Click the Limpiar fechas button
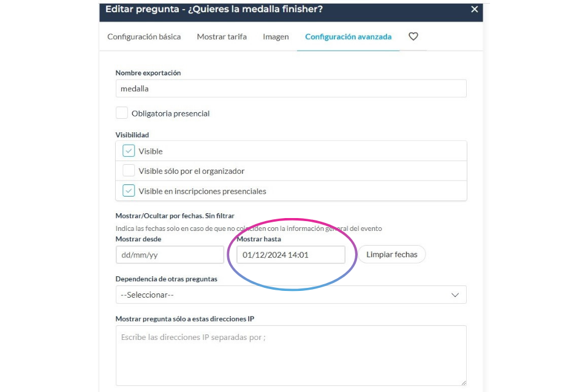 coord(391,254)
